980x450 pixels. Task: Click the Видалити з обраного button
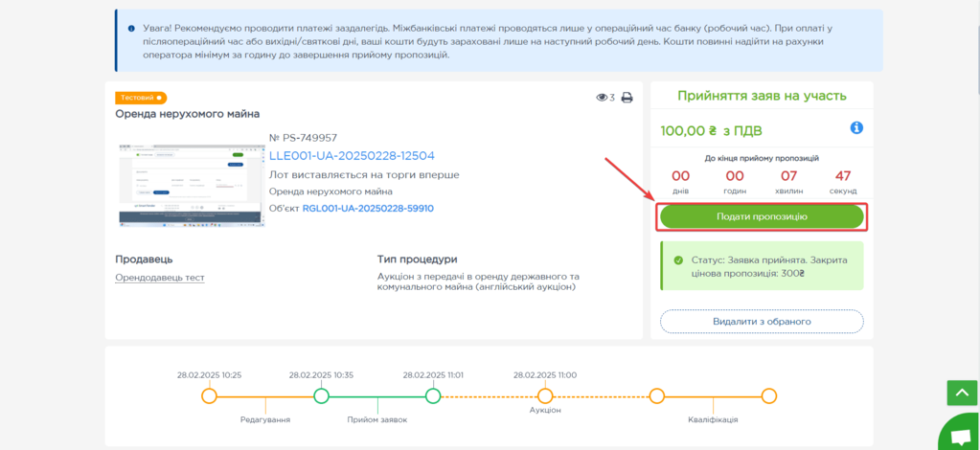coord(762,322)
